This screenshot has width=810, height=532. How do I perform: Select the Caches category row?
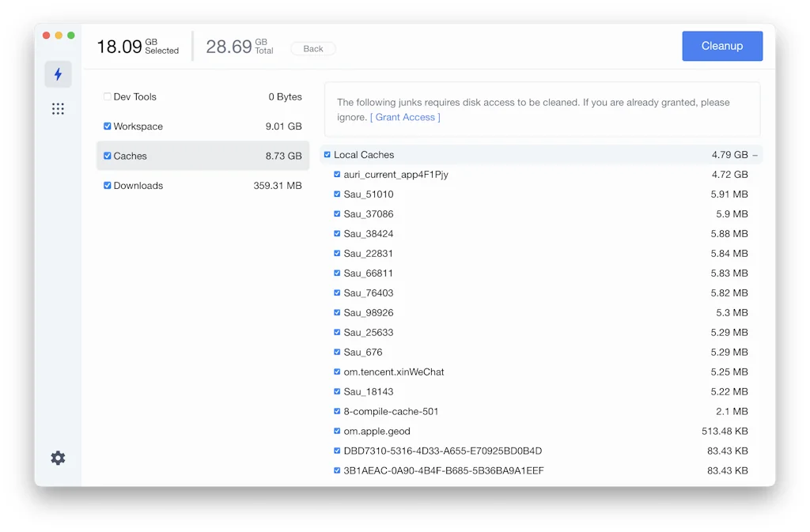click(202, 156)
